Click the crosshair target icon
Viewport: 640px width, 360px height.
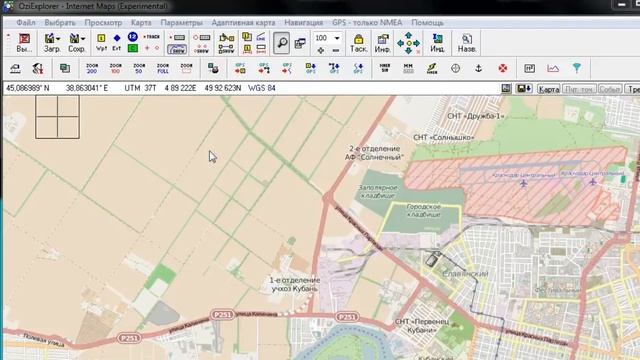tap(456, 68)
